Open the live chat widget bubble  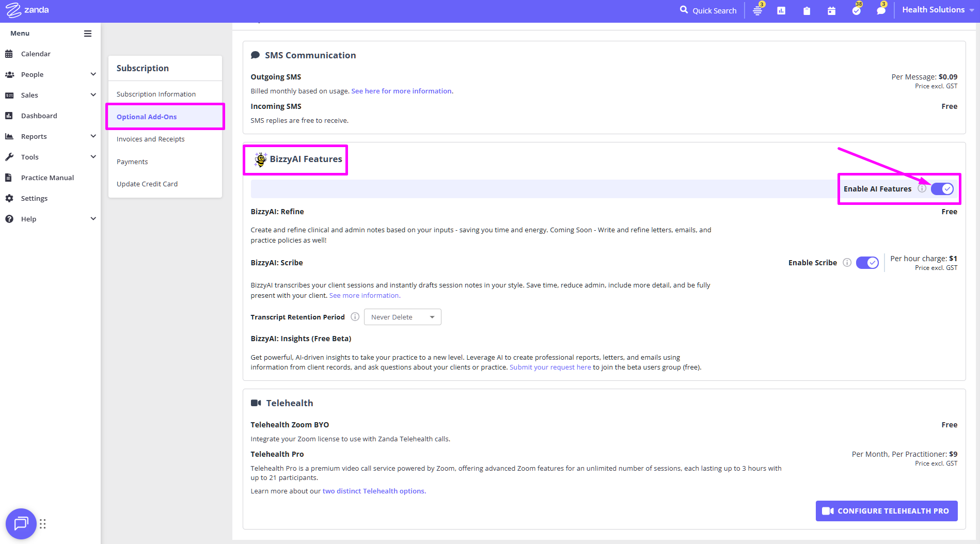pos(21,524)
